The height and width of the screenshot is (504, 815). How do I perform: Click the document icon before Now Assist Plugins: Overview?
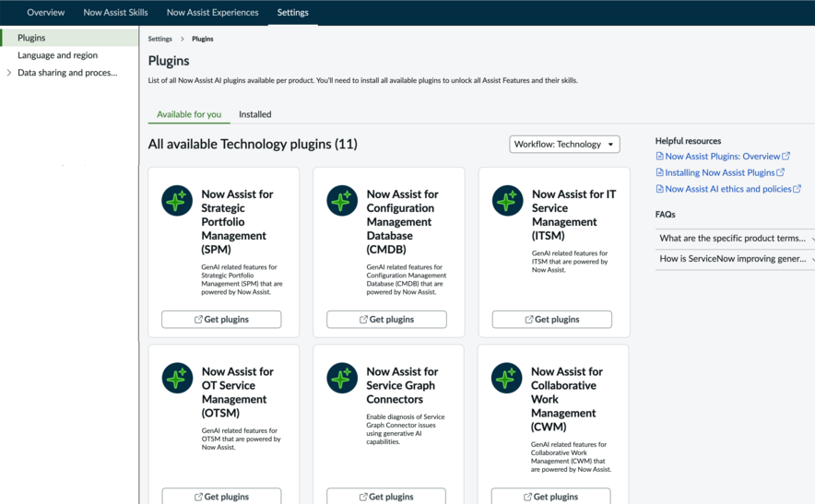click(x=659, y=156)
